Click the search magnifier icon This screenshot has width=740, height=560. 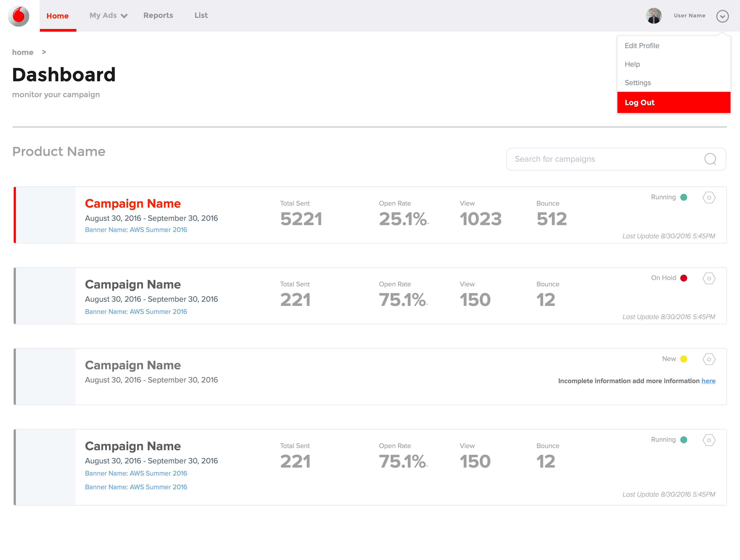pos(710,159)
